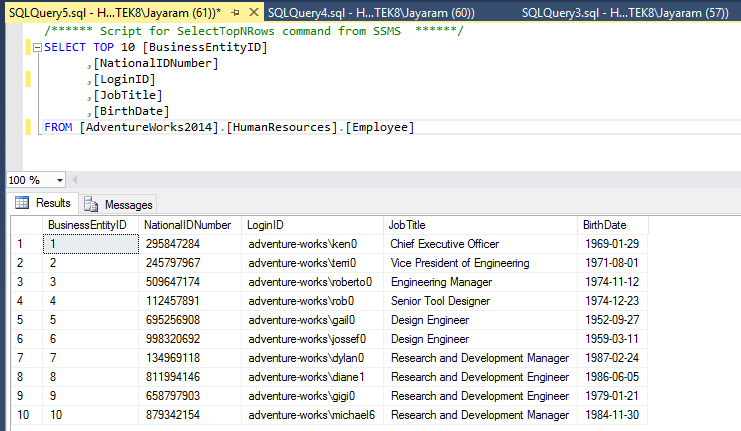
Task: Click Engineering Manager cell
Action: 480,282
